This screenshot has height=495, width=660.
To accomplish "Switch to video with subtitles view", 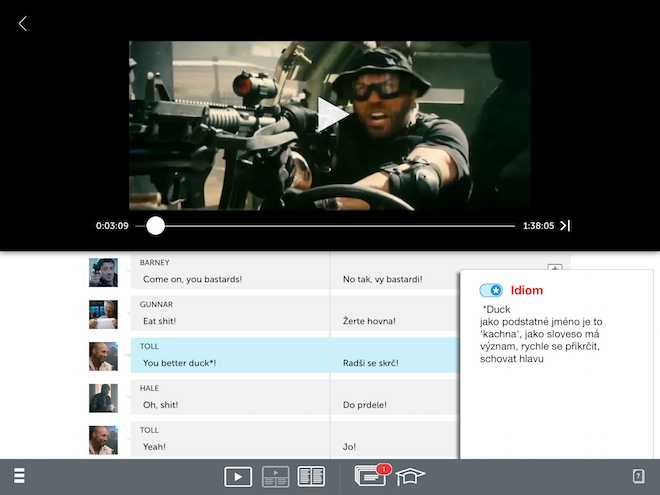I will coord(275,476).
